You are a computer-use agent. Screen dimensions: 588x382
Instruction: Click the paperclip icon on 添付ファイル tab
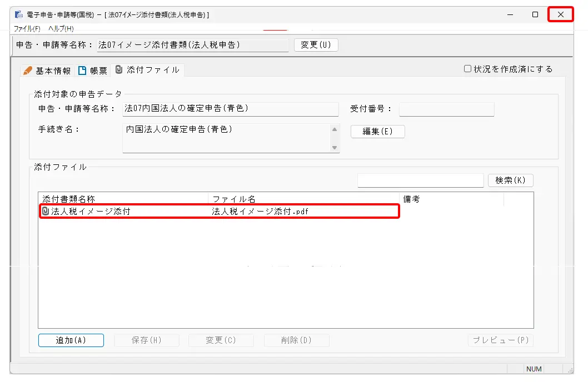(x=118, y=69)
